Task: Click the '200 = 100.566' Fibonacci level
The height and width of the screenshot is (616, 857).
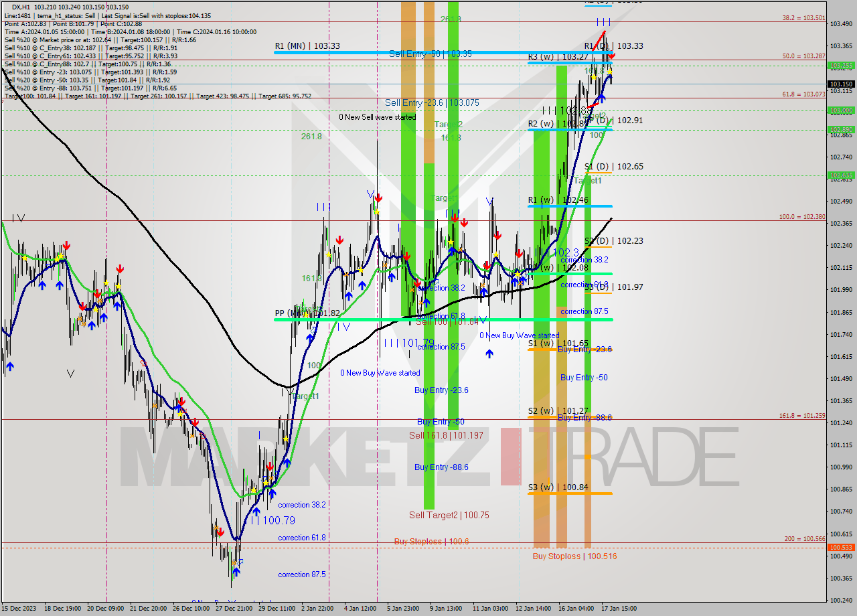Action: point(805,539)
